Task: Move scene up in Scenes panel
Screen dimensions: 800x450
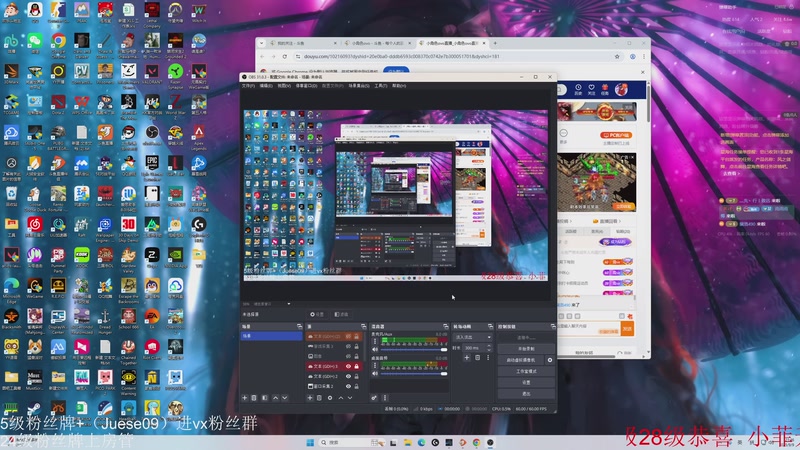Action: pyautogui.click(x=276, y=398)
